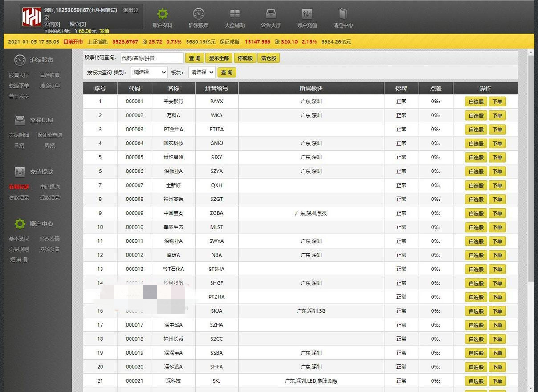The image size is (538, 392).
Task: Open 保证金查询 in the sidebar
Action: pyautogui.click(x=49, y=135)
